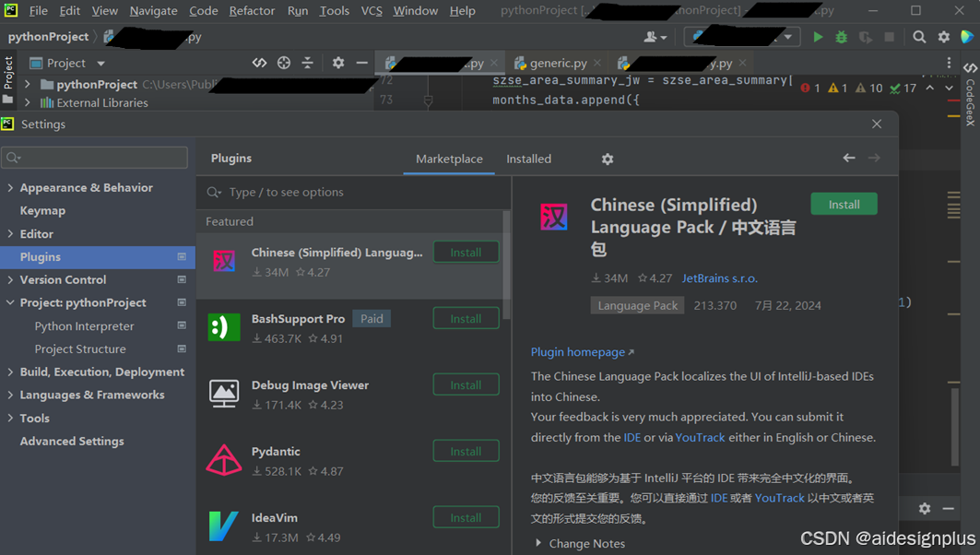Screen dimensions: 980x555
Task: Click the Expand All icon in Project panel
Action: pos(259,63)
